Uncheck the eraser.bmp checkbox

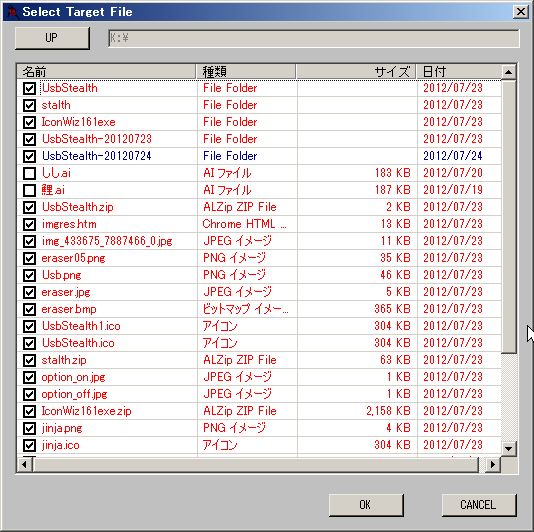pos(29,309)
